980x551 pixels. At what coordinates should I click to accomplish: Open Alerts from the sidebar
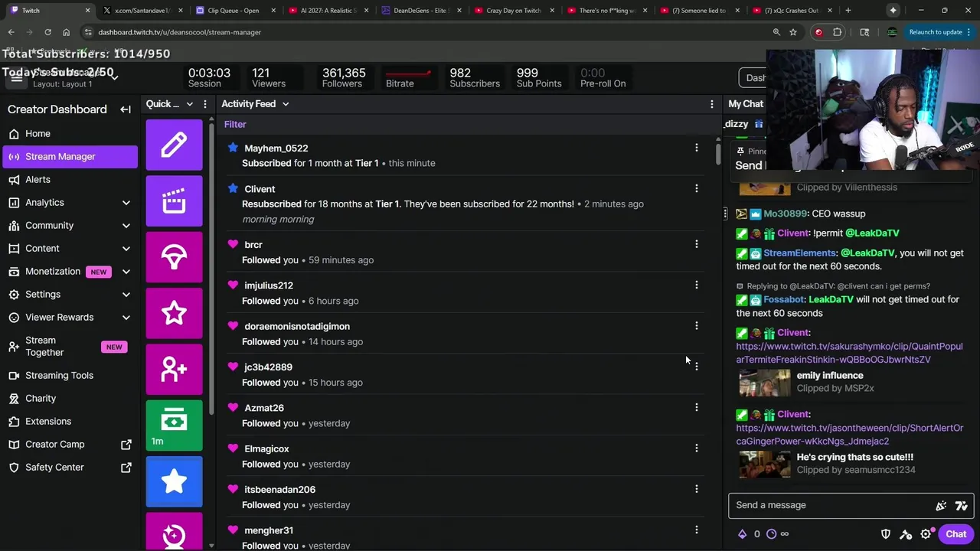tap(70, 179)
